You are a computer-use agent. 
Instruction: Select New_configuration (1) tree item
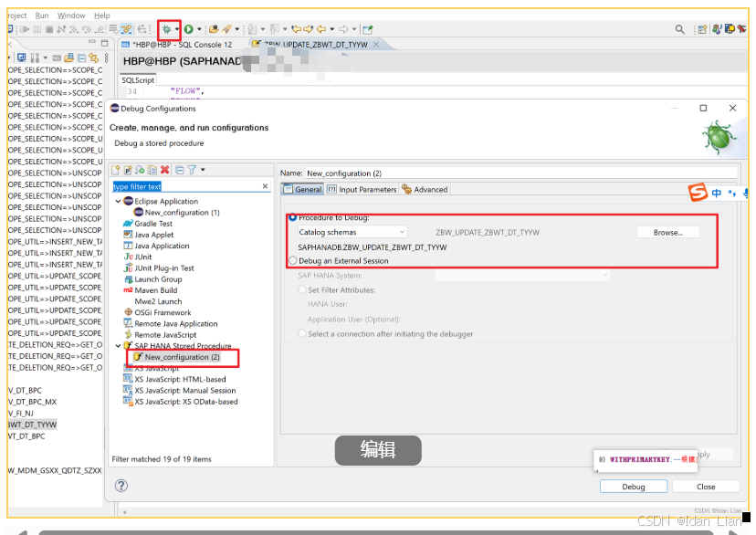point(177,213)
